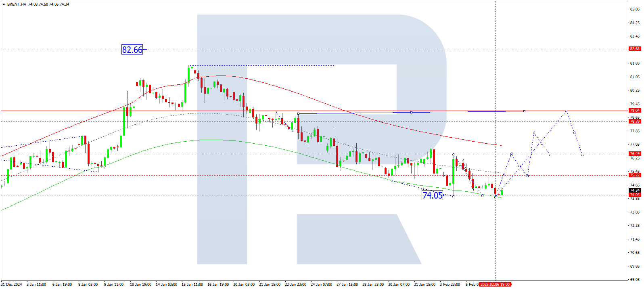Click the 71.45 price axis value

point(635,239)
